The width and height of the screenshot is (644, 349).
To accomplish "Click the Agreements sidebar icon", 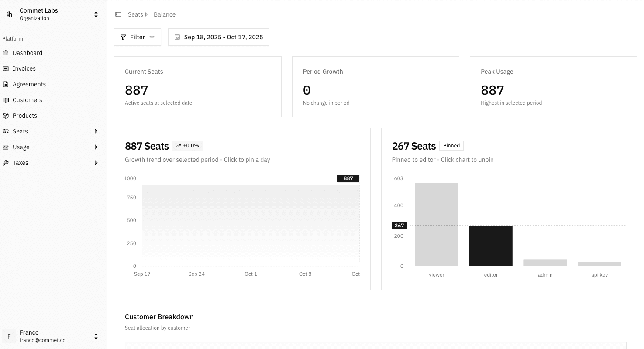I will (7, 84).
